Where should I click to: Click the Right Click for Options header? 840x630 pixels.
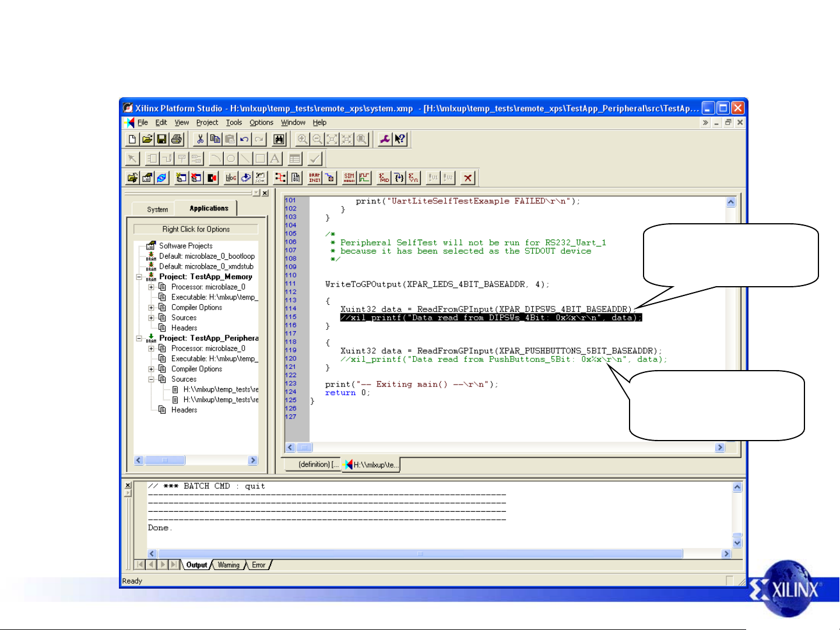pyautogui.click(x=196, y=229)
